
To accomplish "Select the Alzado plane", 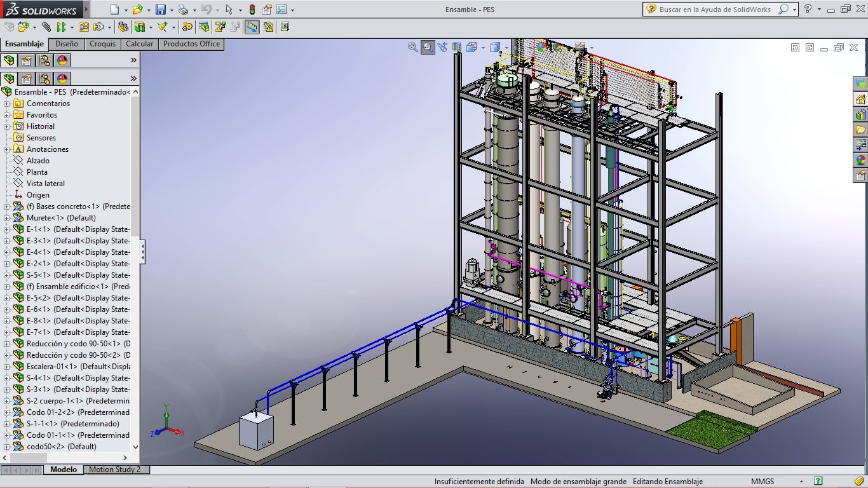I will [37, 161].
